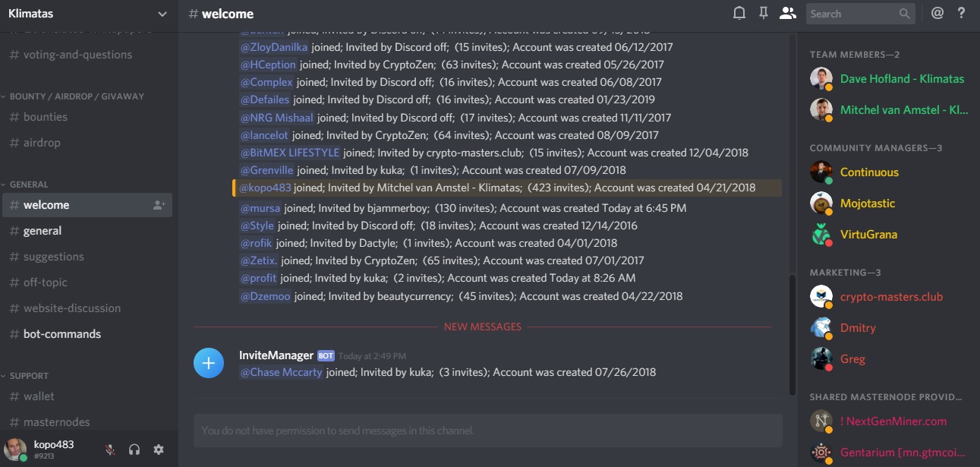Viewport: 980px width, 467px height.
Task: Click create invite icon on welcome channel
Action: (159, 205)
